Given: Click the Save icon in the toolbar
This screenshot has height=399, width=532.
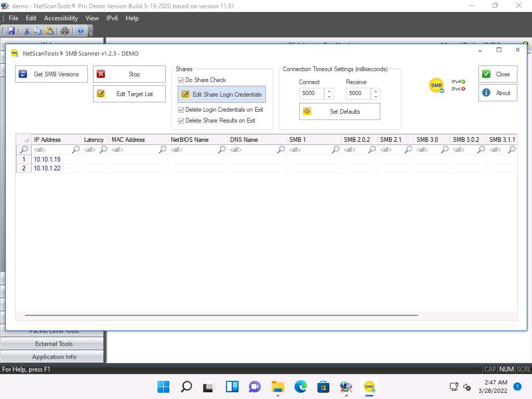Looking at the screenshot, I should click(x=11, y=31).
